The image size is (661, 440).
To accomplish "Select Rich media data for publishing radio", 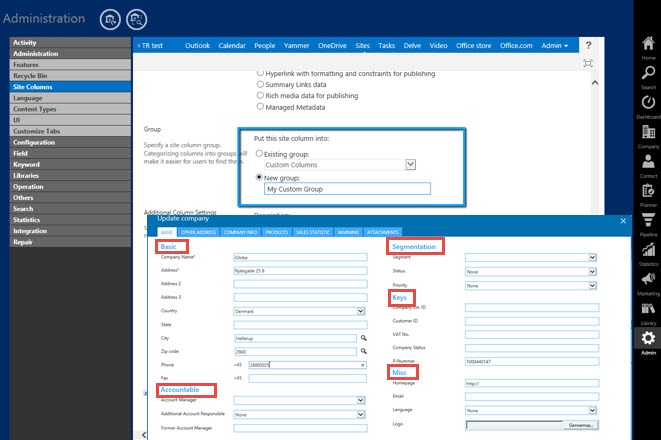I will coord(260,95).
